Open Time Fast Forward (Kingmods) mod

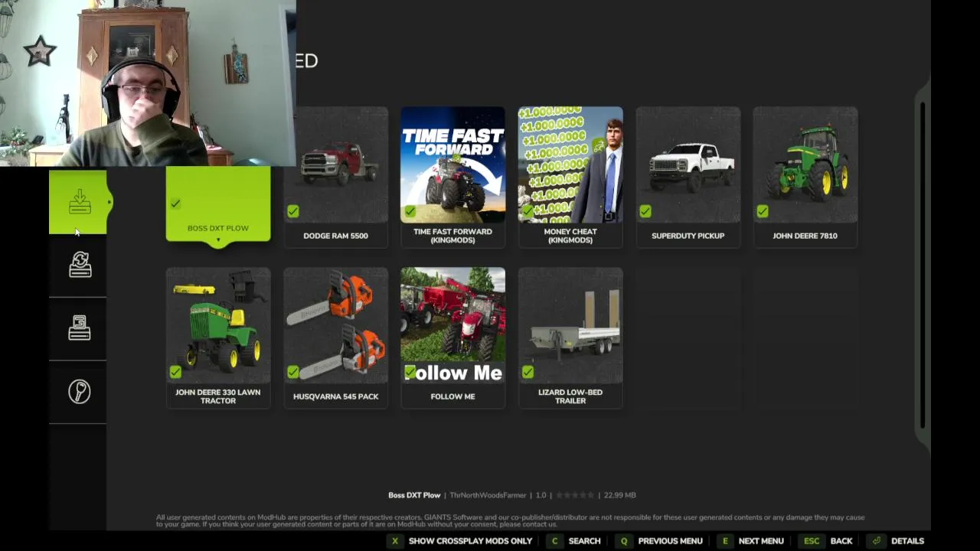click(452, 178)
